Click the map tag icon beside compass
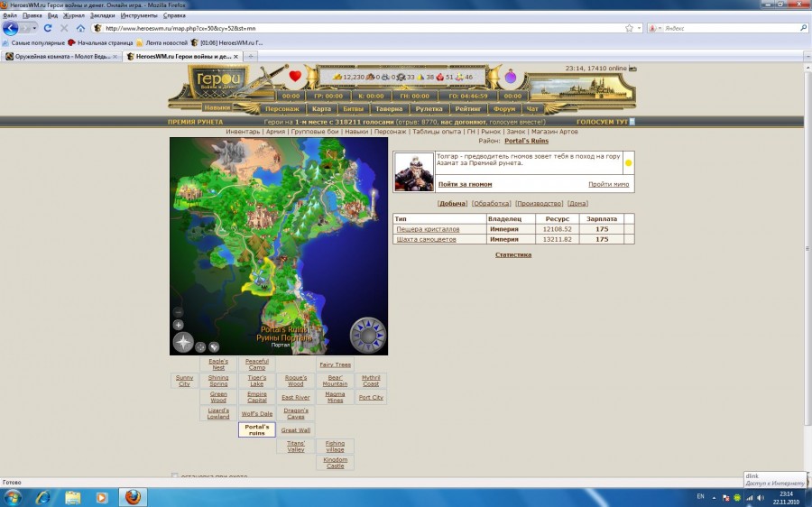 pyautogui.click(x=213, y=347)
